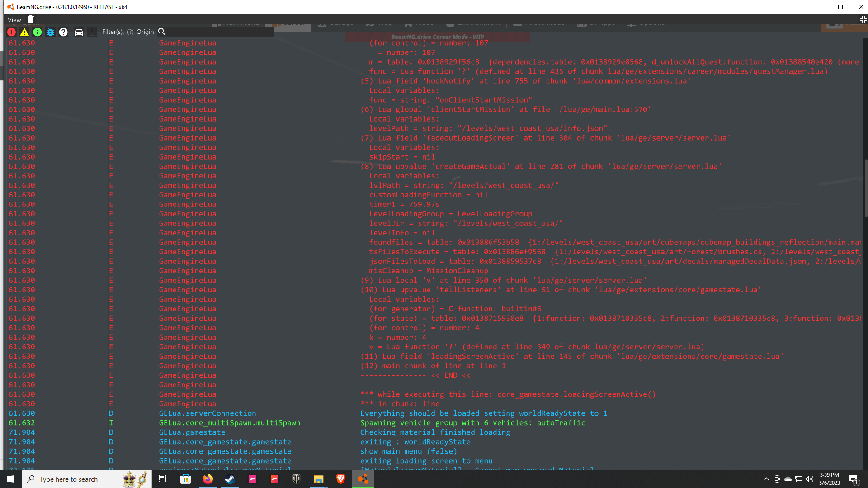The height and width of the screenshot is (488, 868).
Task: Open the View menu
Action: 14,20
